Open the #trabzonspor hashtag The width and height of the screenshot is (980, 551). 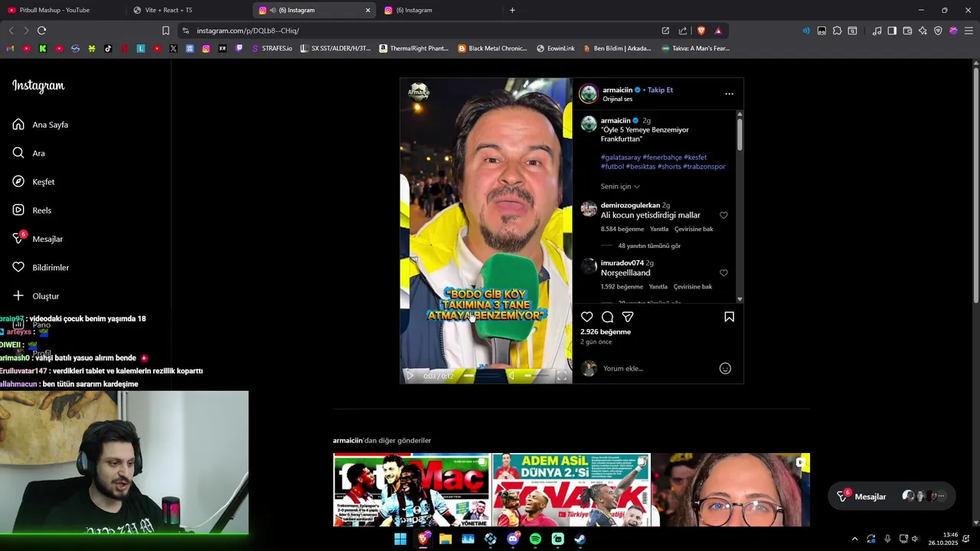(704, 167)
